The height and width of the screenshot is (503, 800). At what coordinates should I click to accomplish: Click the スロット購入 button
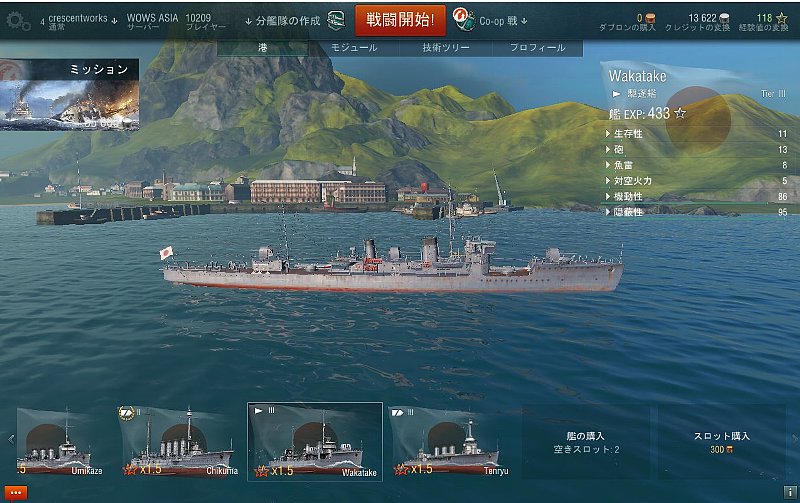click(721, 442)
